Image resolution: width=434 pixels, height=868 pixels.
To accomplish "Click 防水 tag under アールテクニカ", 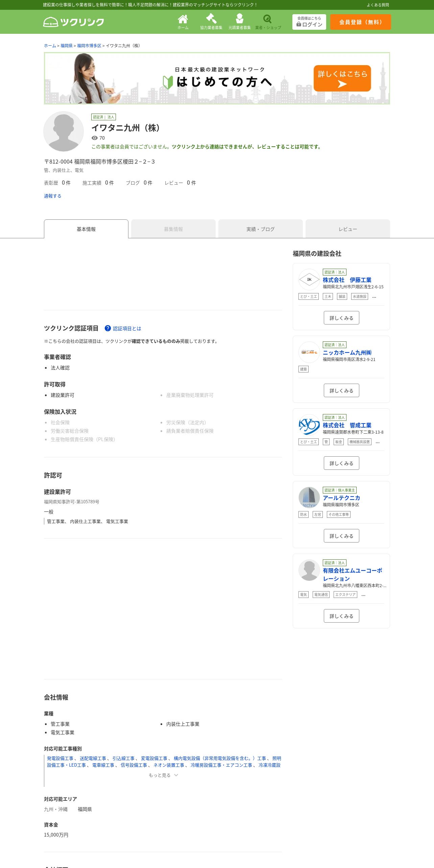I will pos(304,514).
